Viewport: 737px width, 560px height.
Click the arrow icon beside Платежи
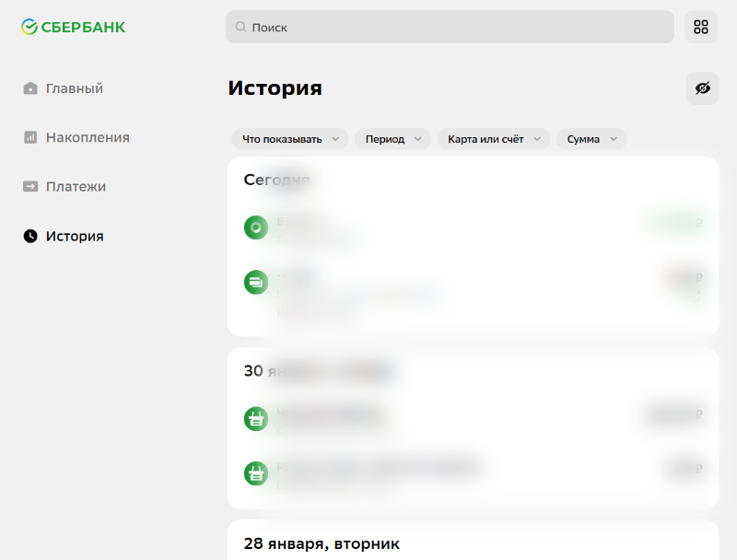30,187
